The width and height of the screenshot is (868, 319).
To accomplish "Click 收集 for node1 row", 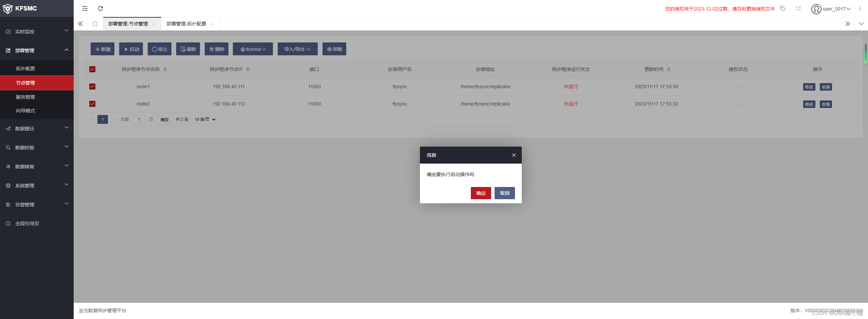I will click(826, 87).
